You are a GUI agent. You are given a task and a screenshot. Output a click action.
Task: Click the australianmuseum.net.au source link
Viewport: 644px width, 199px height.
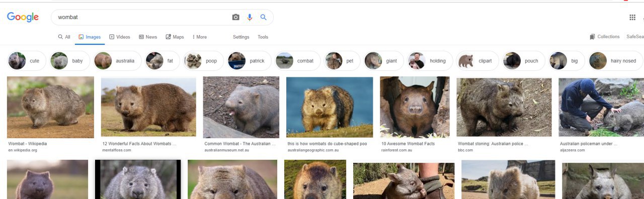tap(226, 150)
